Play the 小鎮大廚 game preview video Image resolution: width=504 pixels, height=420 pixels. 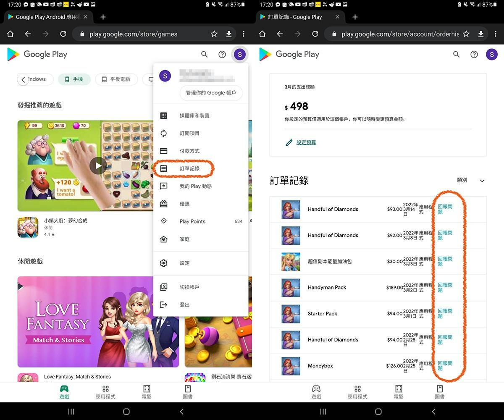tap(98, 165)
